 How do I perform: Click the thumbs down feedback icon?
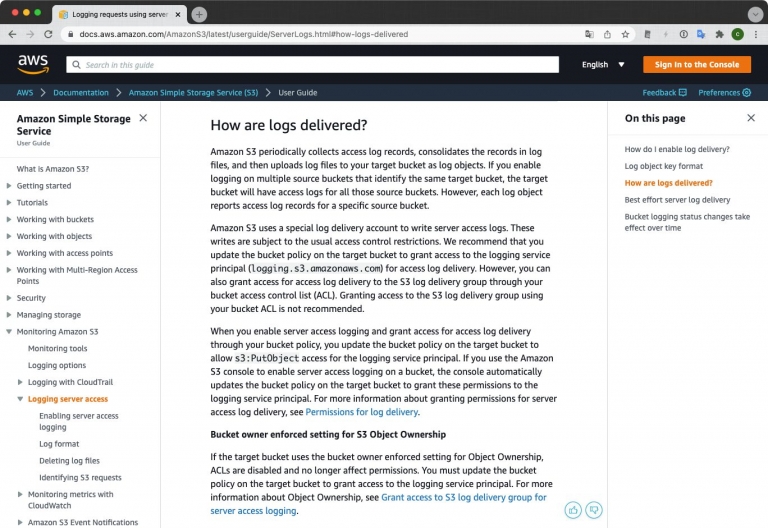(x=594, y=510)
